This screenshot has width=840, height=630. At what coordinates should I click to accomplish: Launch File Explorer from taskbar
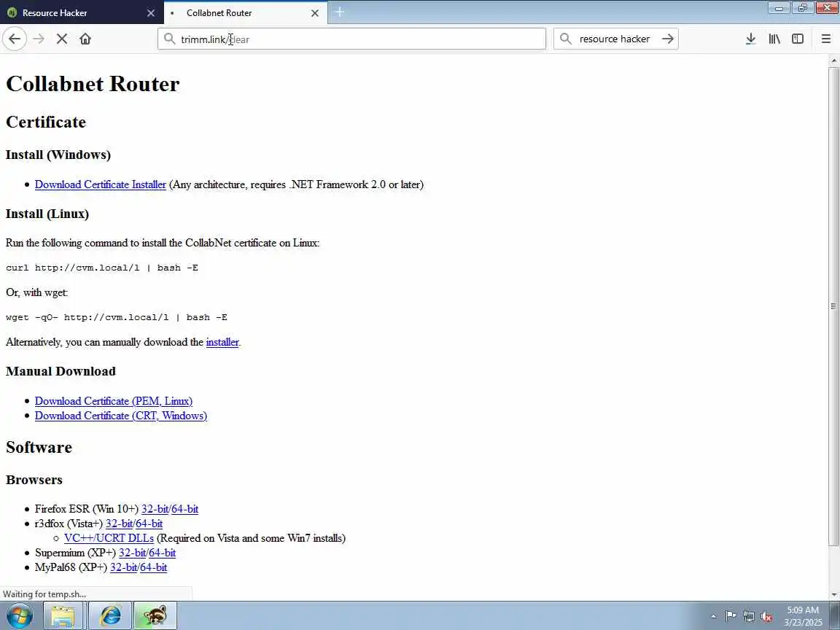point(63,615)
